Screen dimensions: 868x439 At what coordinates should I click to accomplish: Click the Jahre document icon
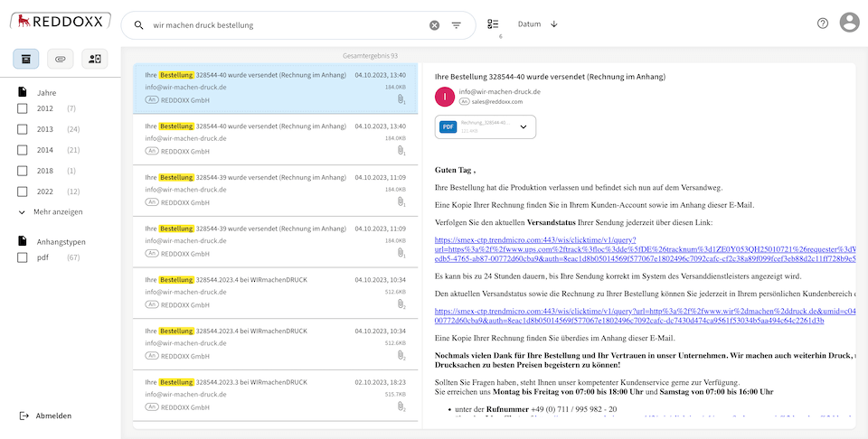tap(22, 92)
